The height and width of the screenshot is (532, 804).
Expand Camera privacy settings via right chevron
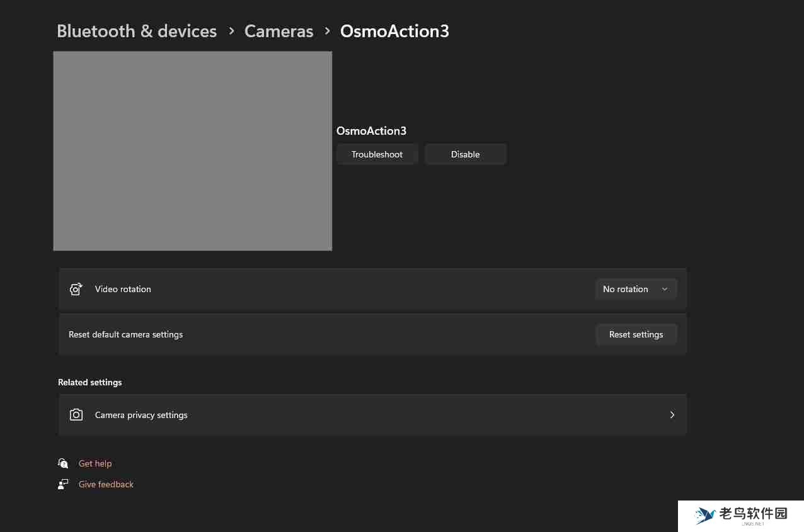[672, 415]
